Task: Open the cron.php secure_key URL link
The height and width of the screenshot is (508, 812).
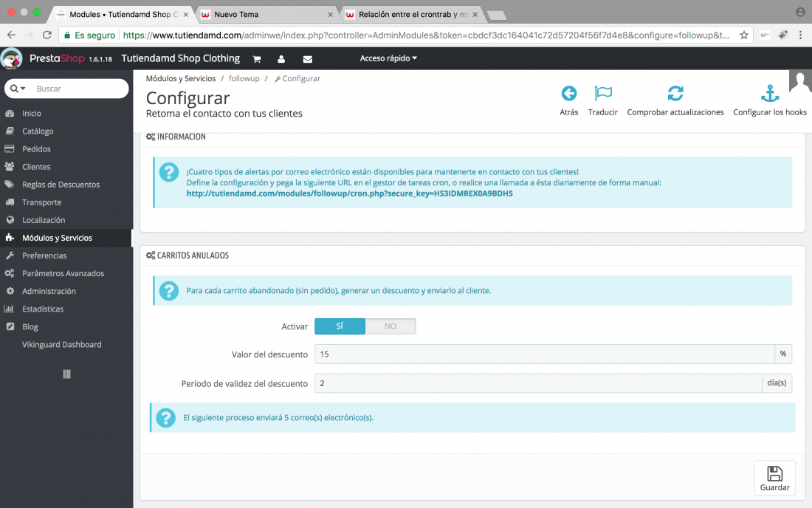Action: [350, 193]
